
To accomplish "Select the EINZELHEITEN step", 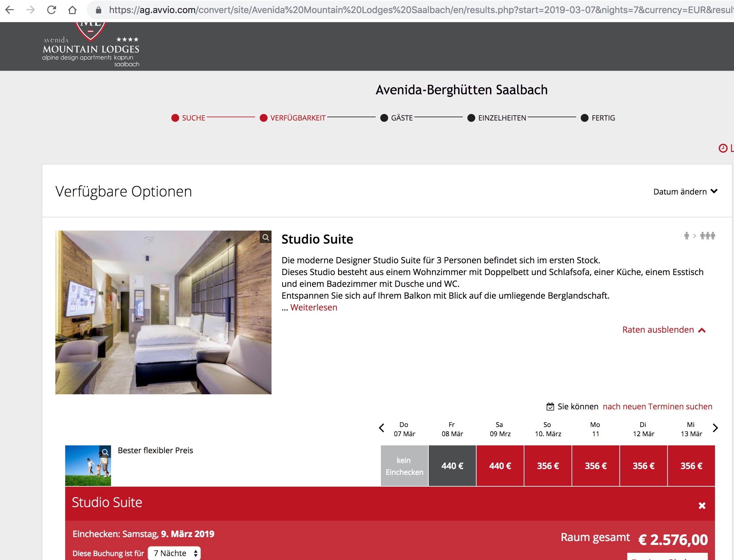I will point(497,118).
